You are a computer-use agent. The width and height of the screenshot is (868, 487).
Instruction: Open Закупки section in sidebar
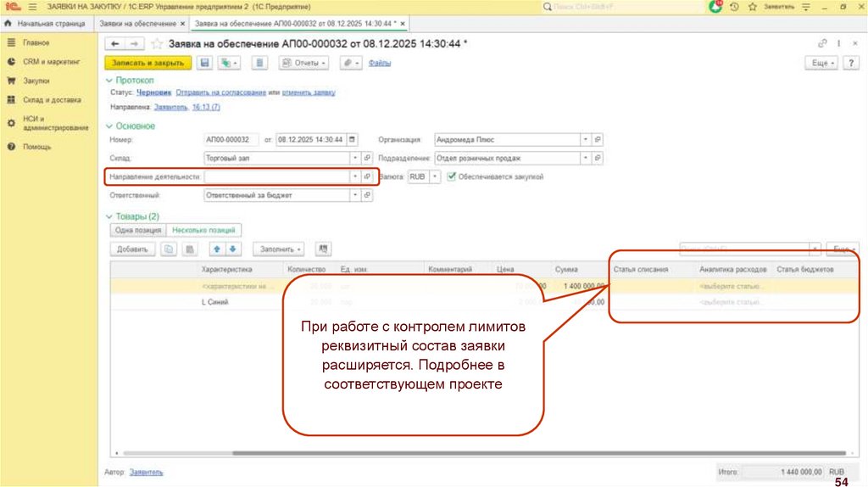(36, 81)
